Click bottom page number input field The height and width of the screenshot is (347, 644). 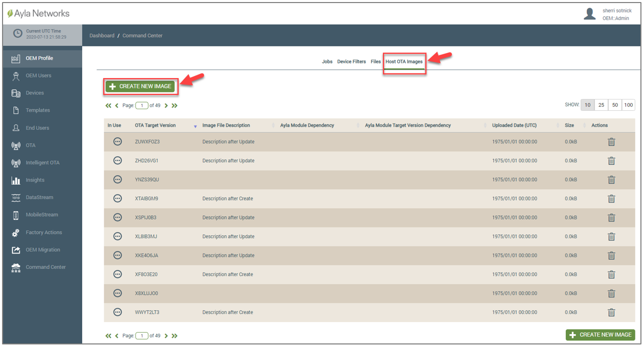(142, 336)
